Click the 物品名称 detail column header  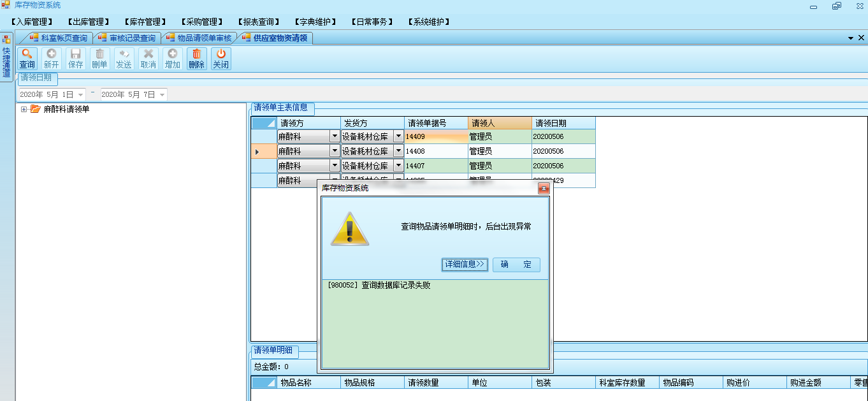click(x=308, y=383)
